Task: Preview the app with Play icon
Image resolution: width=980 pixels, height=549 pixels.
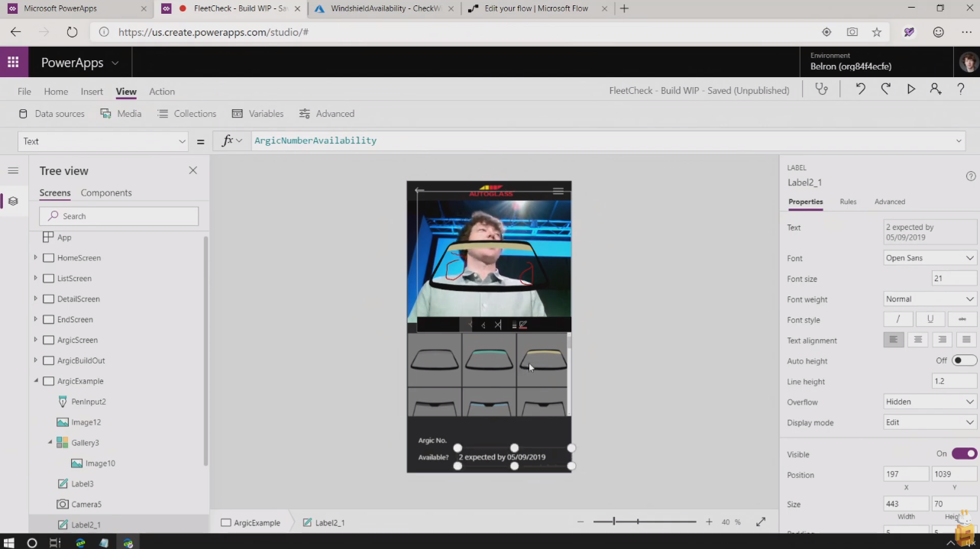Action: pyautogui.click(x=910, y=89)
